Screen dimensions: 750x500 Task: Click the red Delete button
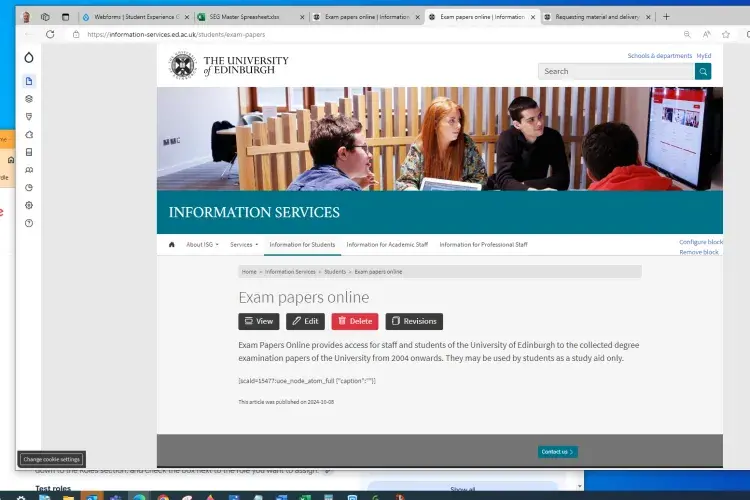pos(355,321)
